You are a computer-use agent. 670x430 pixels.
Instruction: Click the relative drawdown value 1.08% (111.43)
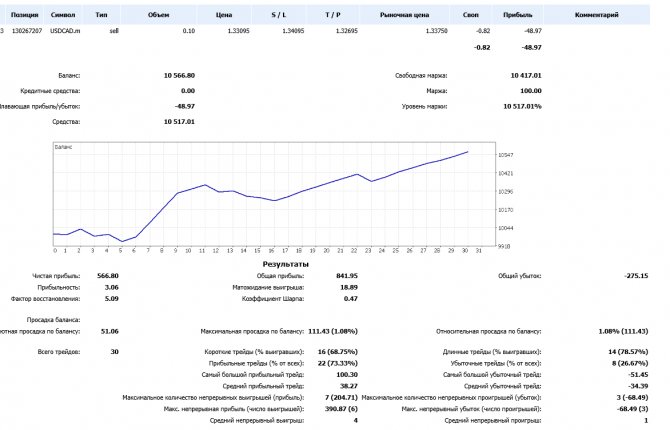(x=623, y=332)
